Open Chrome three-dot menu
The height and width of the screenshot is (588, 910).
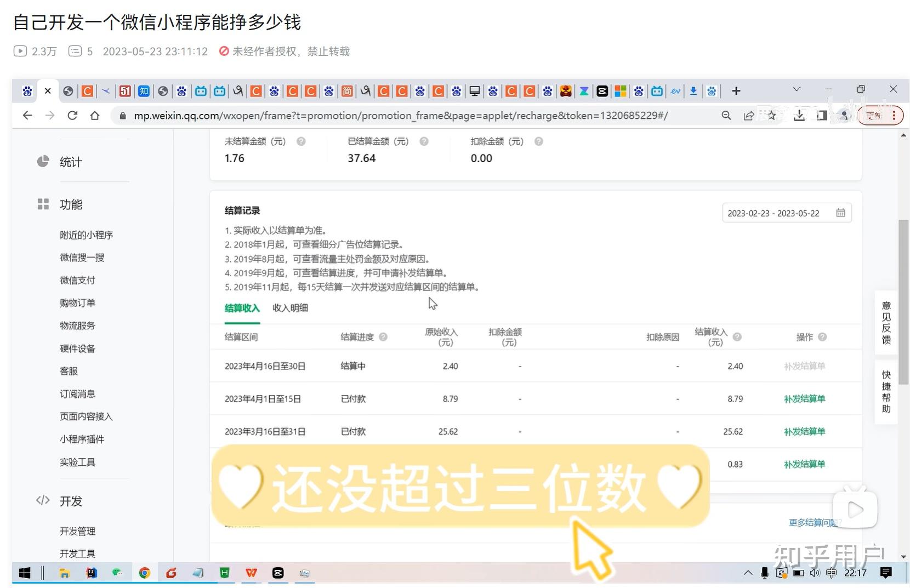894,116
